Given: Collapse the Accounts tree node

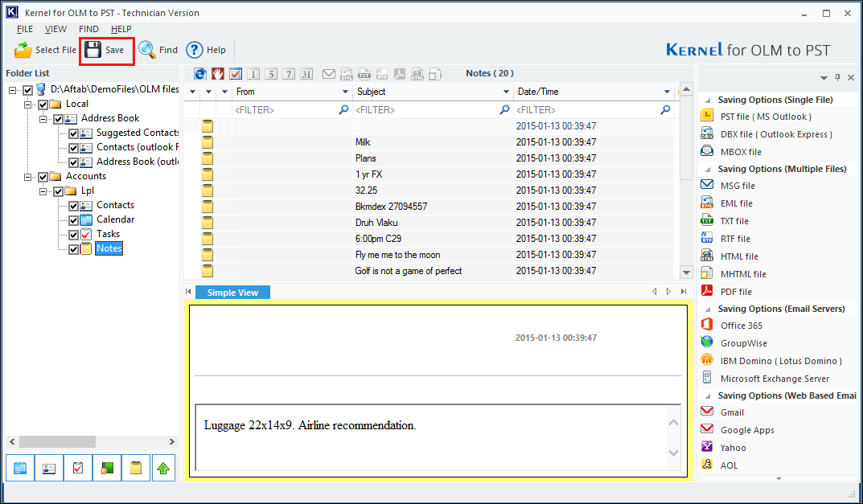Looking at the screenshot, I should (27, 177).
